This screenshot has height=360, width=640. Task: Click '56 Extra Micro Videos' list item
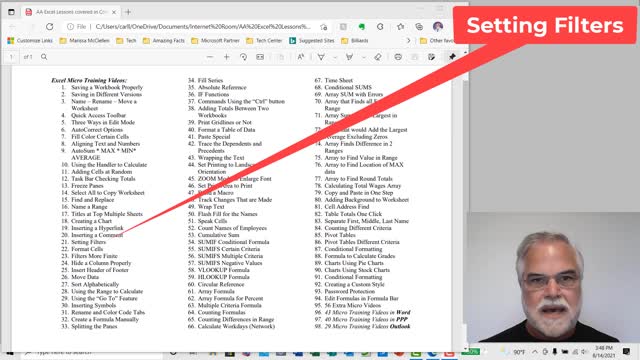[x=352, y=305]
